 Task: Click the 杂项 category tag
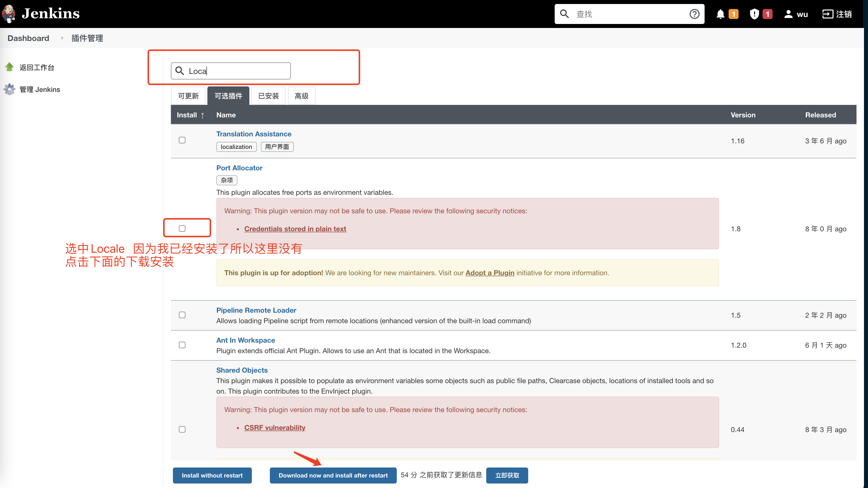point(226,180)
